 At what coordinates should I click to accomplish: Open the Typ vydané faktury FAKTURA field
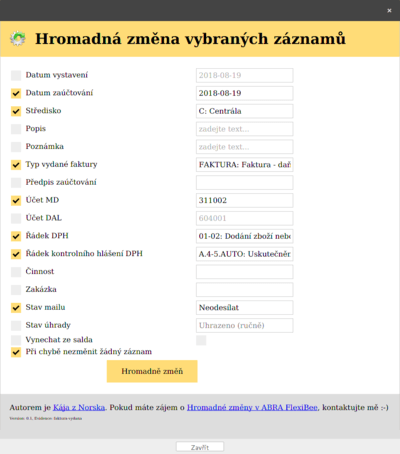[245, 165]
